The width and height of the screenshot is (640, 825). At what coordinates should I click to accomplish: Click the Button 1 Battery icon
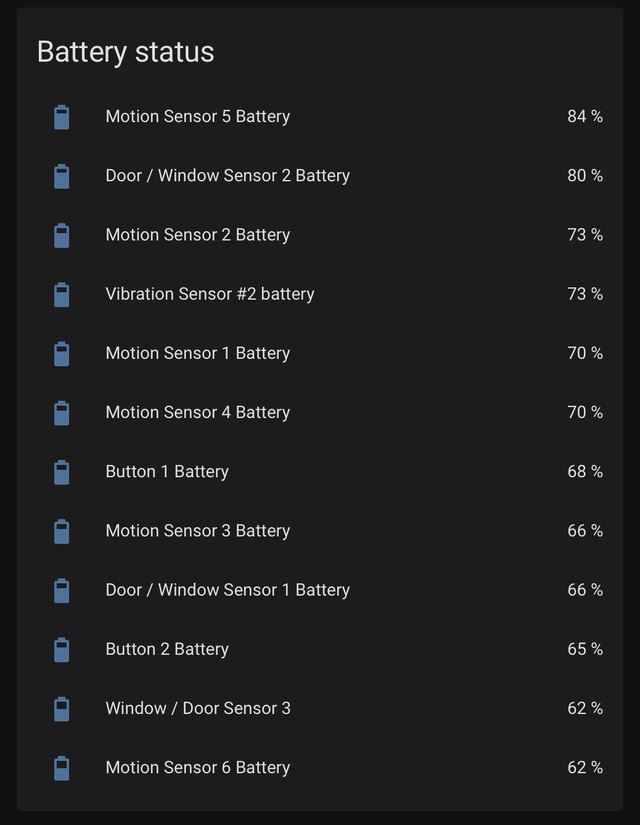(x=61, y=471)
